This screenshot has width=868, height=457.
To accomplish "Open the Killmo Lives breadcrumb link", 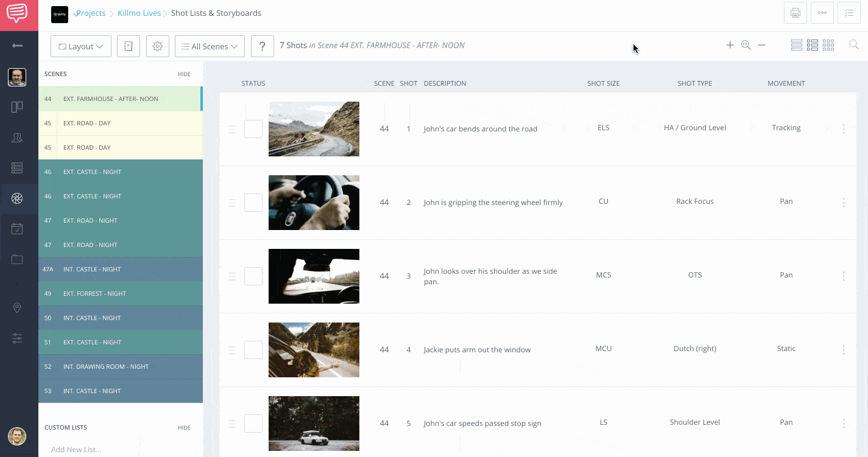I will 139,13.
